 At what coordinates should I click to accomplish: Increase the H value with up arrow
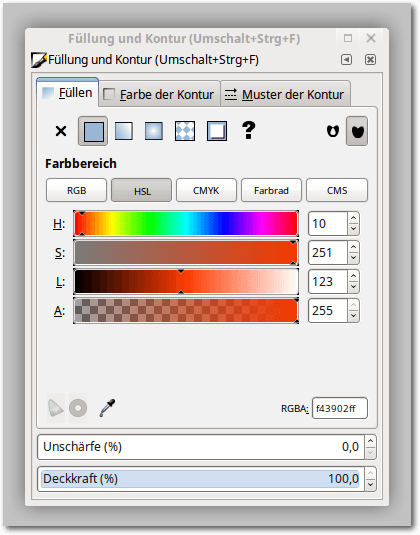click(x=353, y=218)
